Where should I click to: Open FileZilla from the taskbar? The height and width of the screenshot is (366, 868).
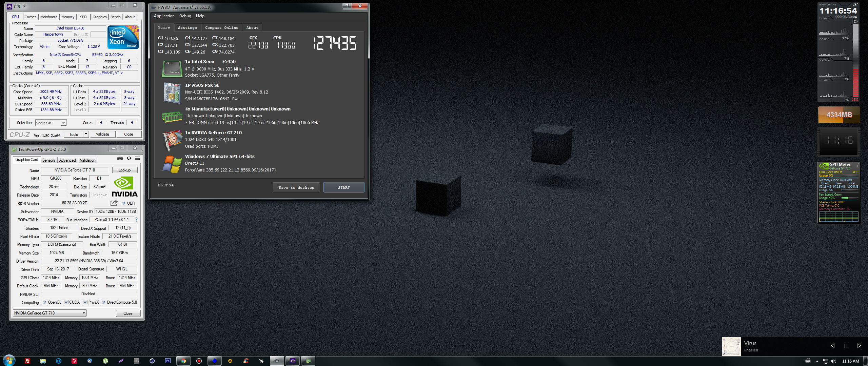click(x=27, y=361)
